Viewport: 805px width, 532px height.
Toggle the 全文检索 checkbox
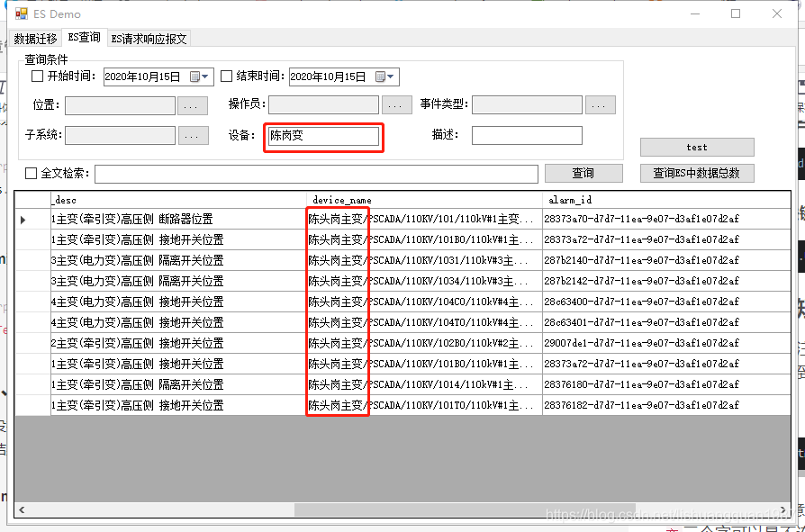(x=32, y=174)
